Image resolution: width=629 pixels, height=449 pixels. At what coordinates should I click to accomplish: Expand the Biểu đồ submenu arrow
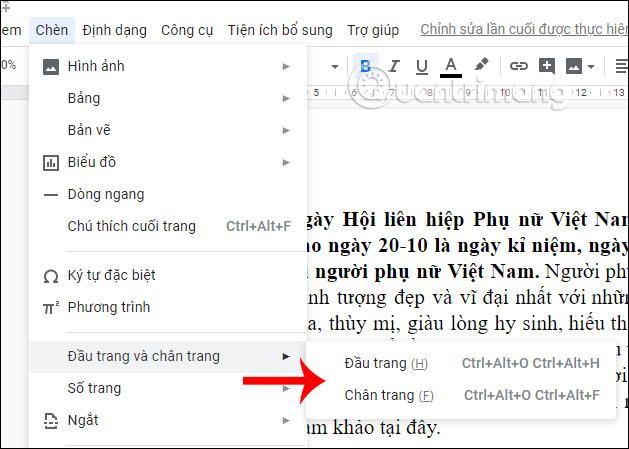tap(286, 163)
